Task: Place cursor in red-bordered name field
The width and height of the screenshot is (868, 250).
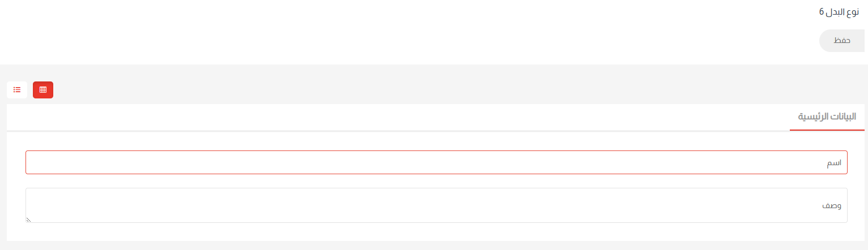Action: click(x=436, y=162)
